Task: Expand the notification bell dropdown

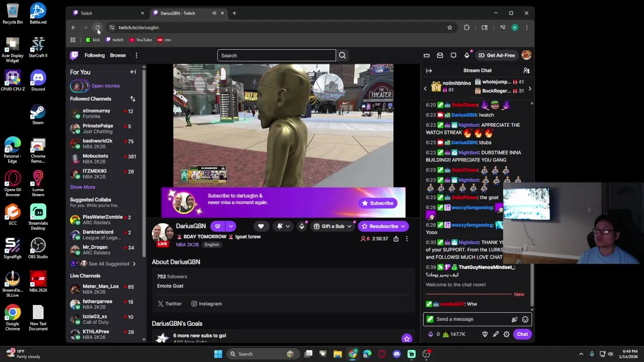Action: pos(288,226)
